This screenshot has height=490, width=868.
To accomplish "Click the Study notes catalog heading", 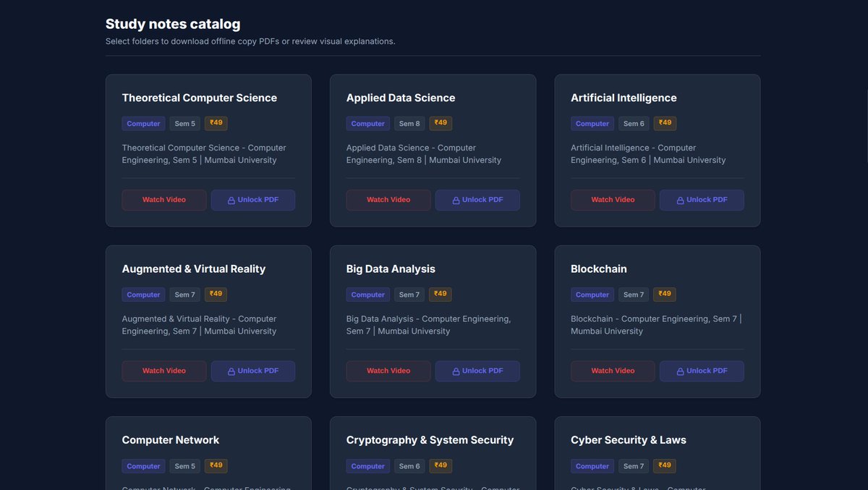I will coord(173,24).
